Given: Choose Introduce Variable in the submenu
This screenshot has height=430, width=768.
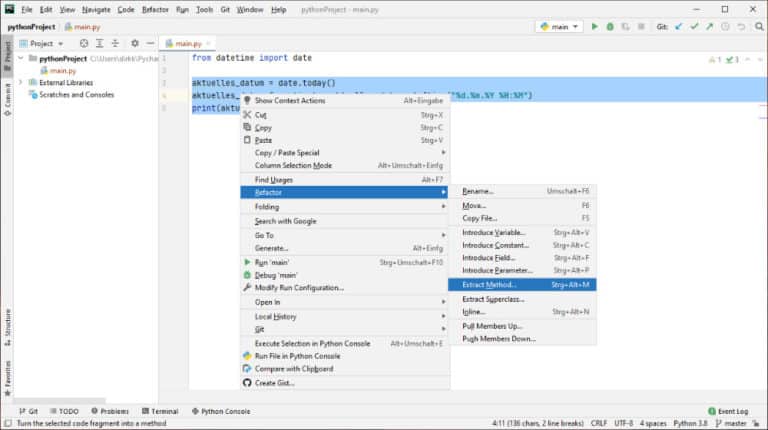Looking at the screenshot, I should tap(493, 232).
